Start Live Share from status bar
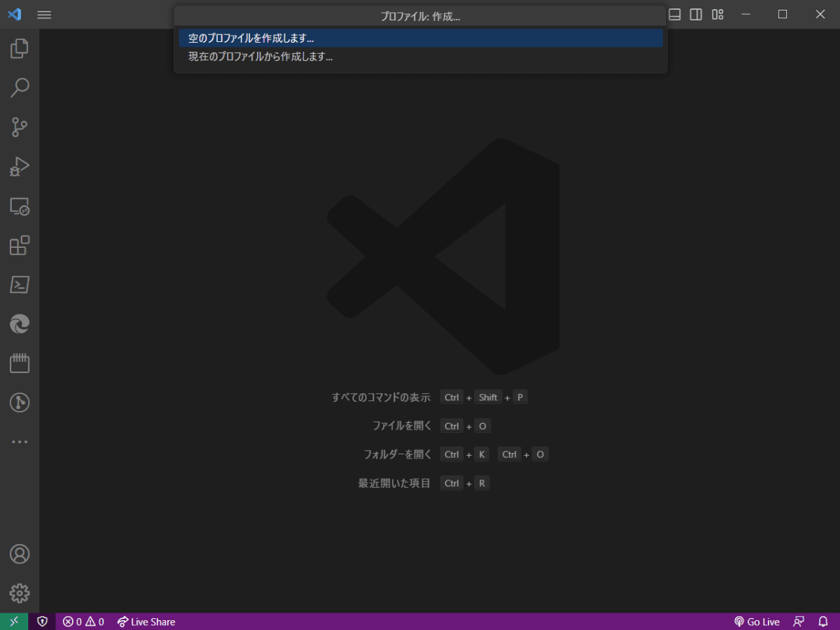This screenshot has height=630, width=840. coord(146,622)
